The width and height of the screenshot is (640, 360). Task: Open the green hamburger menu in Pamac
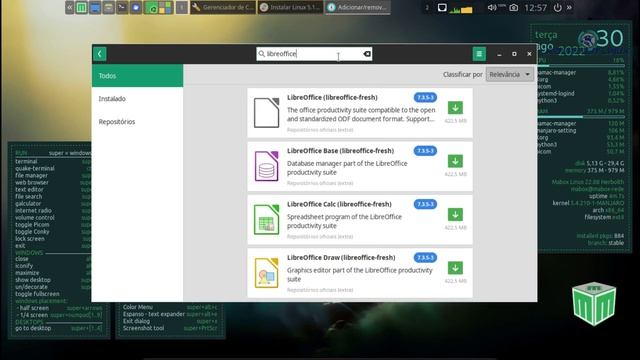[x=479, y=54]
